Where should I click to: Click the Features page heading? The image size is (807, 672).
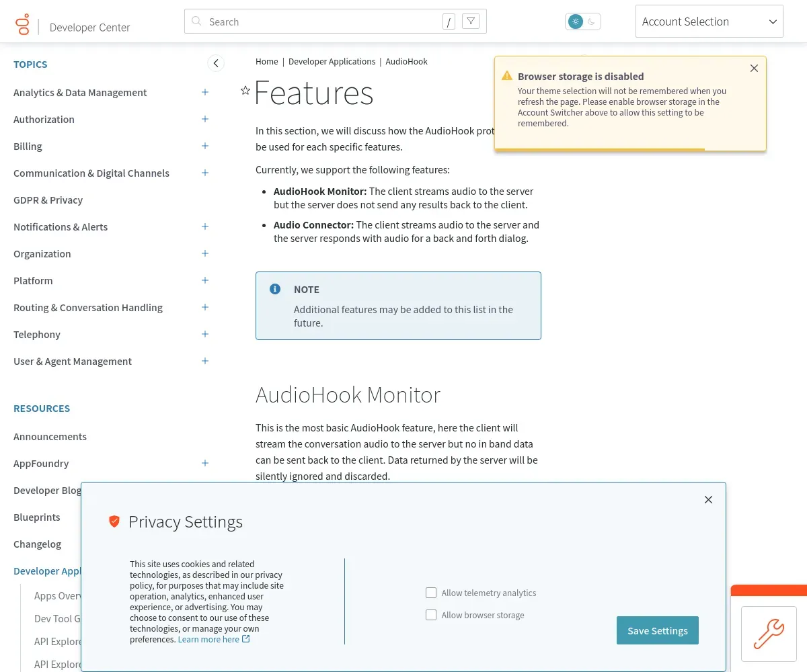pos(313,93)
